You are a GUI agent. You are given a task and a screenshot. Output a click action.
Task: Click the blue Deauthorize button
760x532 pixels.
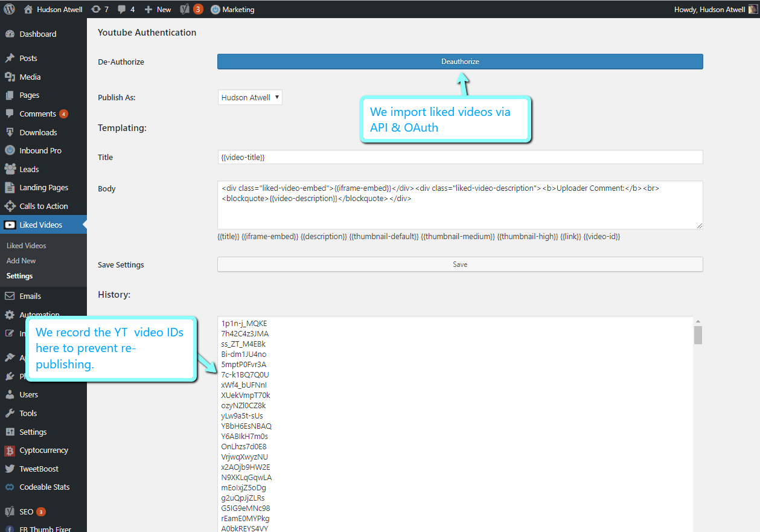460,62
